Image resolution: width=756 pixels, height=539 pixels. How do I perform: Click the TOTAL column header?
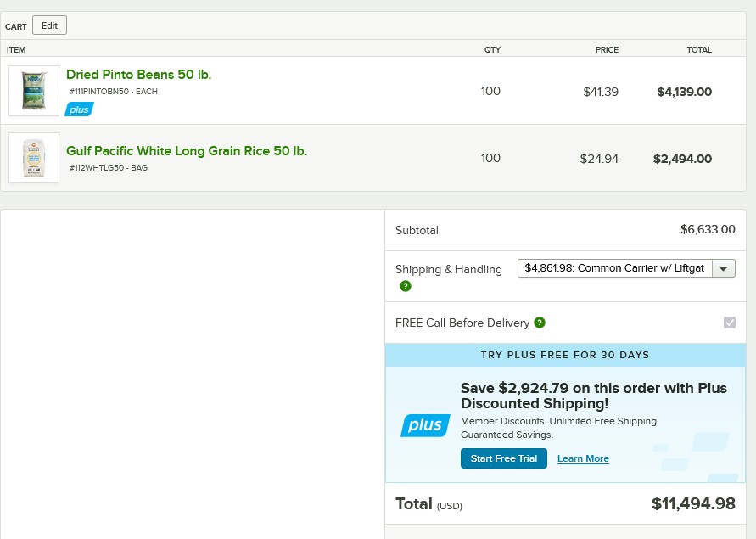click(x=699, y=50)
